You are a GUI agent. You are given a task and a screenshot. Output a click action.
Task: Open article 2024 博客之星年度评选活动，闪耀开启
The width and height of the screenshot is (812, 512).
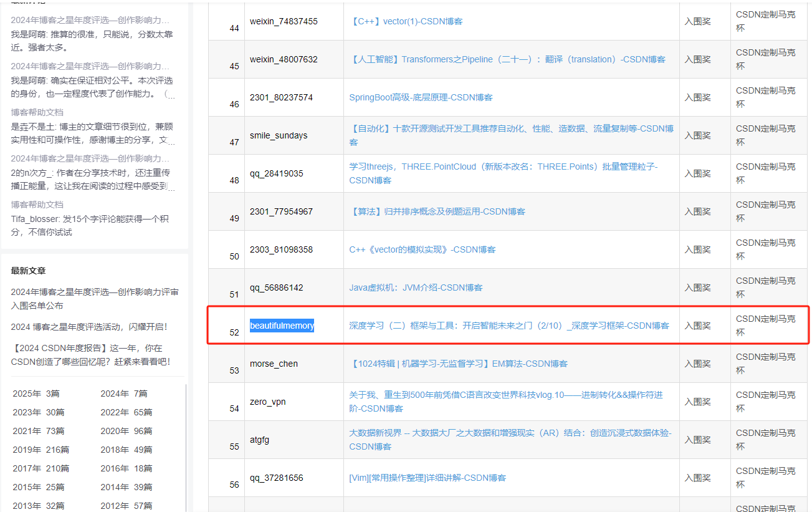coord(89,327)
